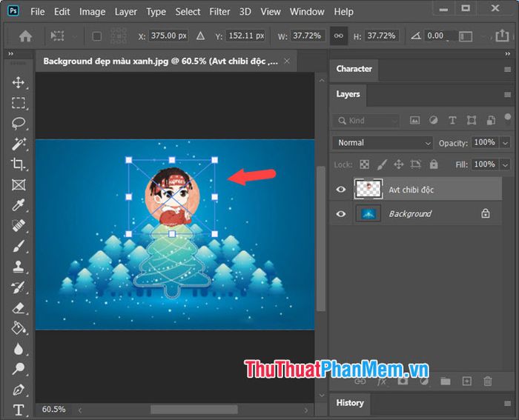Toggle relative positioning triangle button

tap(200, 36)
